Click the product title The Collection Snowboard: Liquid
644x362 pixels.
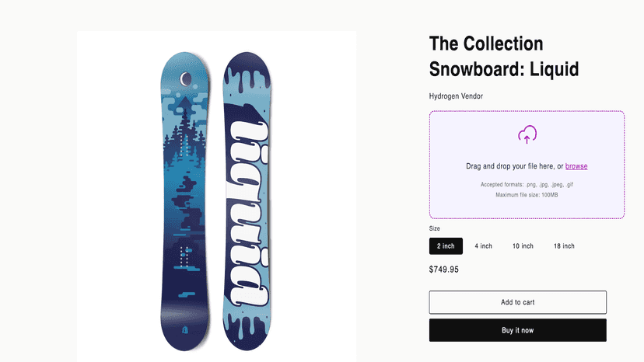coord(504,56)
